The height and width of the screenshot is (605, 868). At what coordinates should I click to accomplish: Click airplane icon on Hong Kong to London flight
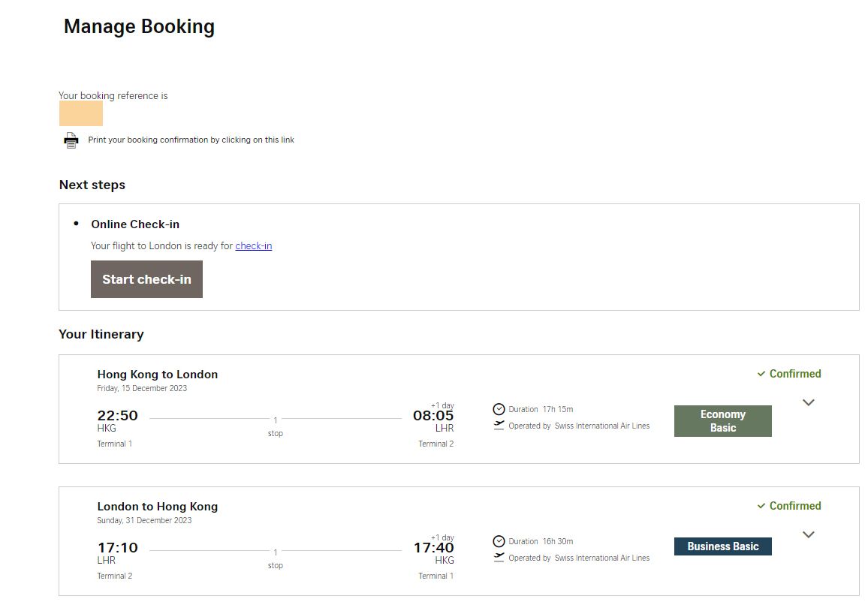(x=499, y=426)
